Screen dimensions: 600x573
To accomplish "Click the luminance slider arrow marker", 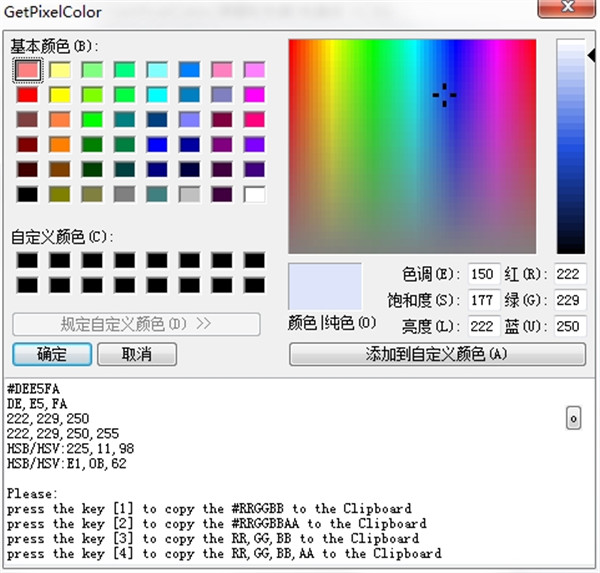I will click(x=592, y=56).
